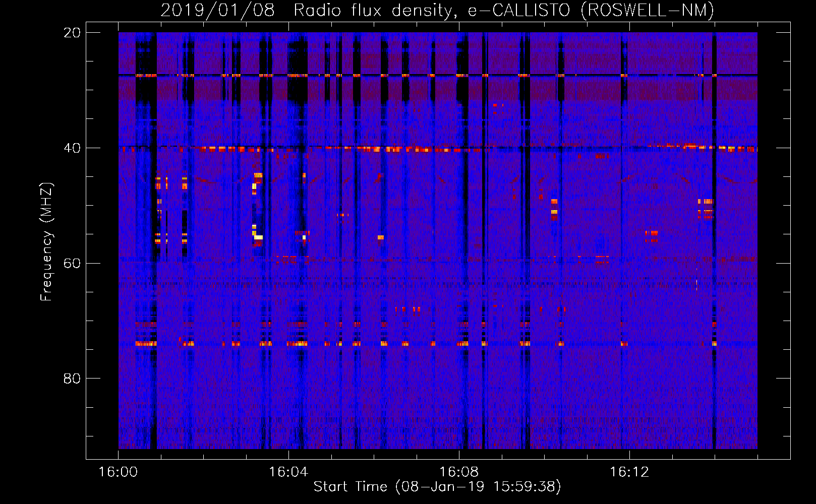The width and height of the screenshot is (816, 504).
Task: Select the '60' frequency tick label
Action: click(72, 263)
